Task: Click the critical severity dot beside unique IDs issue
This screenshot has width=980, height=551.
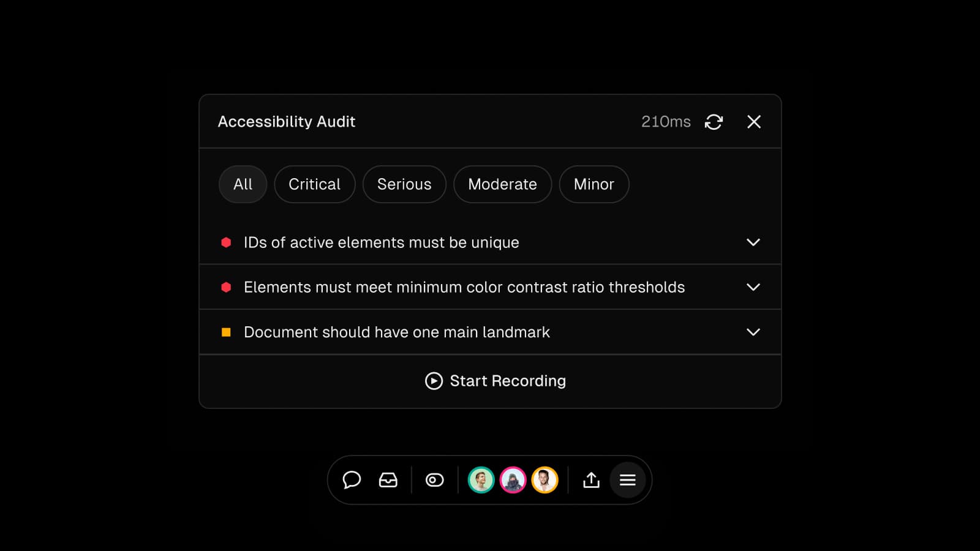Action: pos(225,242)
